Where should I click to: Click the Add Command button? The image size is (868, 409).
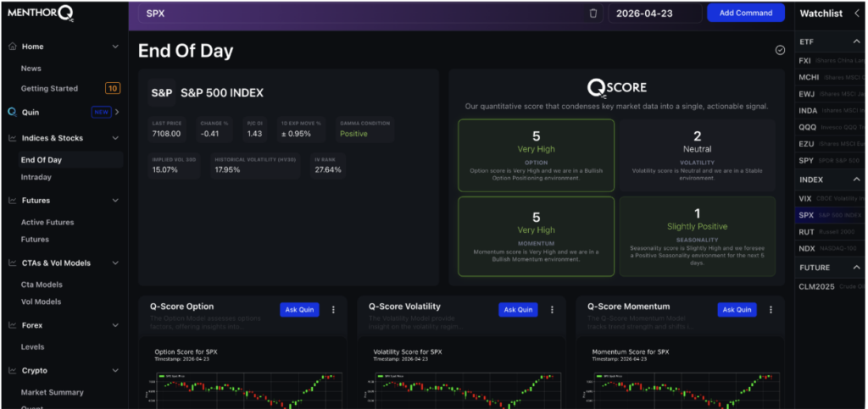pyautogui.click(x=746, y=13)
